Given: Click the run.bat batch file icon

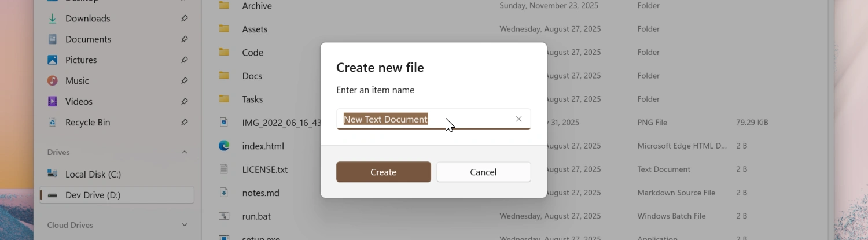Looking at the screenshot, I should (x=224, y=216).
